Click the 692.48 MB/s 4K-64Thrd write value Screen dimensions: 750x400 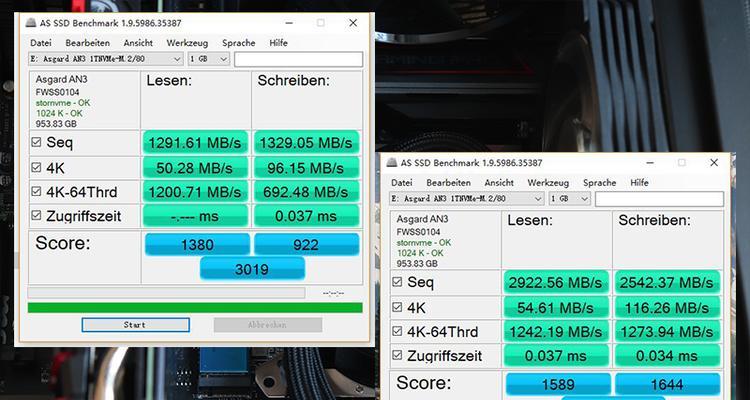click(306, 191)
